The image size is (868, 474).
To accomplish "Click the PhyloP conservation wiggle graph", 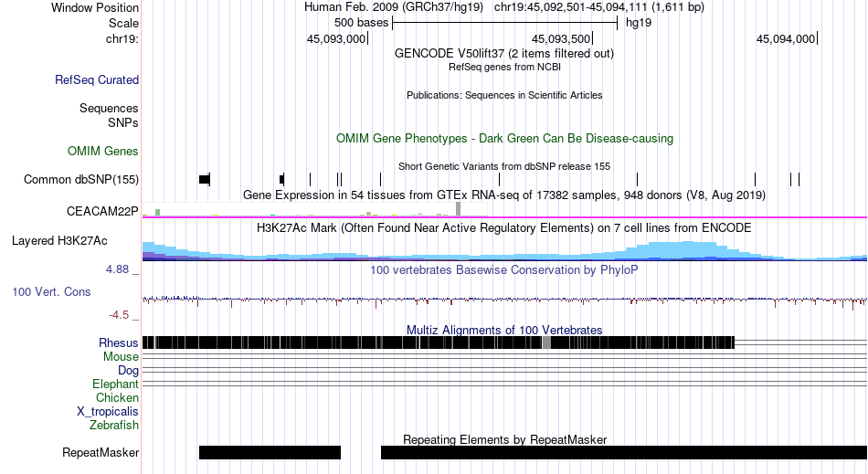I will tap(504, 300).
